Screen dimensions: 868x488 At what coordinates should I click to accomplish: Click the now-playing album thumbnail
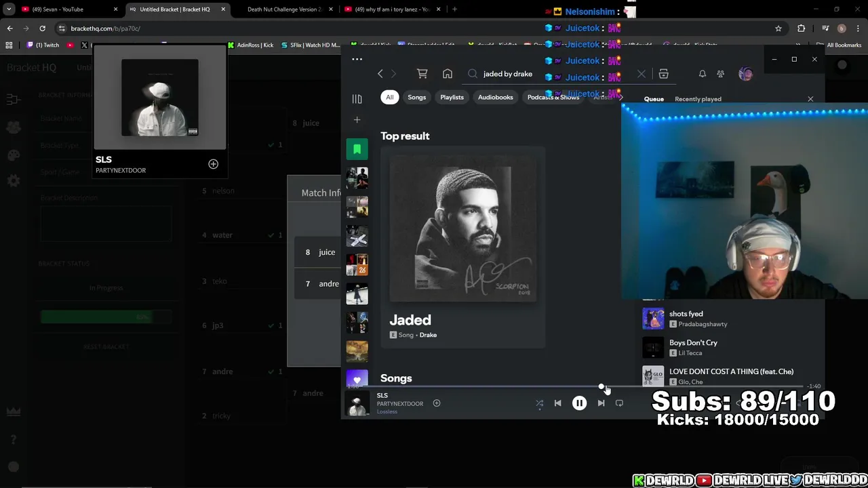coord(357,403)
